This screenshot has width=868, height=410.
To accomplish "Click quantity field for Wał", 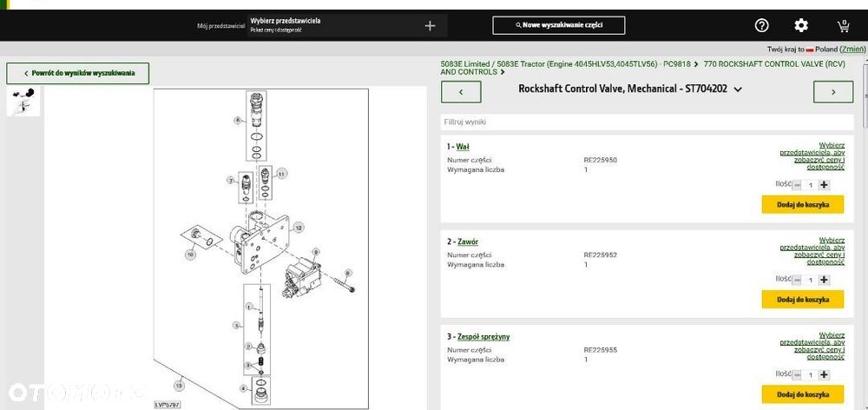I will coord(811,185).
